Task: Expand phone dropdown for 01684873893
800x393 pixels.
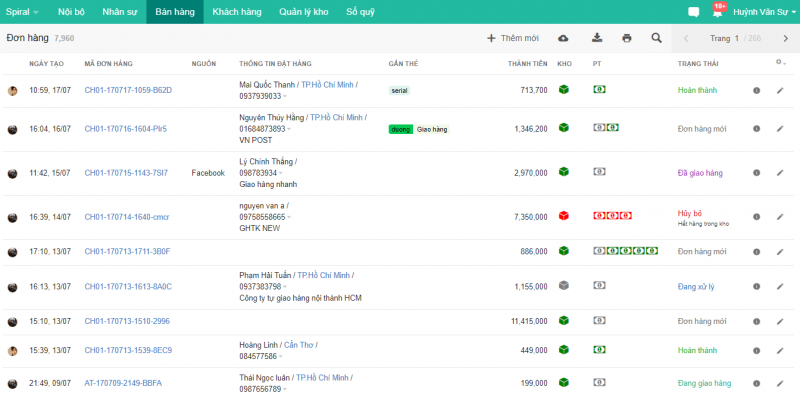Action: point(289,129)
